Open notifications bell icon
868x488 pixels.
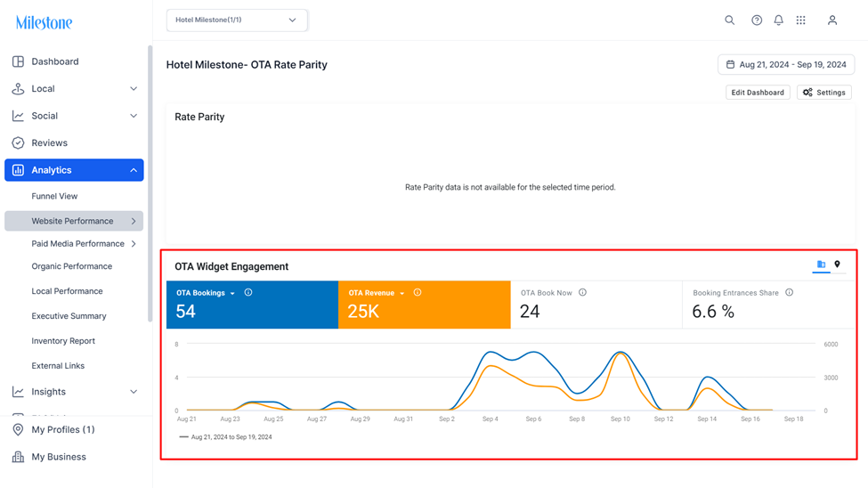pos(778,20)
